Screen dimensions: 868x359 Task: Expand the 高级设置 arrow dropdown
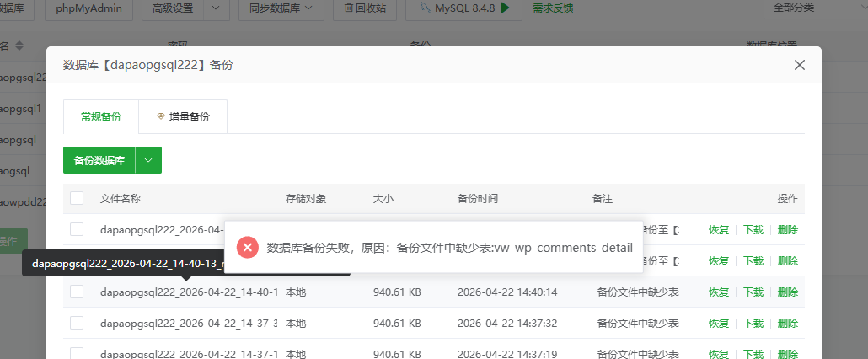pos(217,8)
